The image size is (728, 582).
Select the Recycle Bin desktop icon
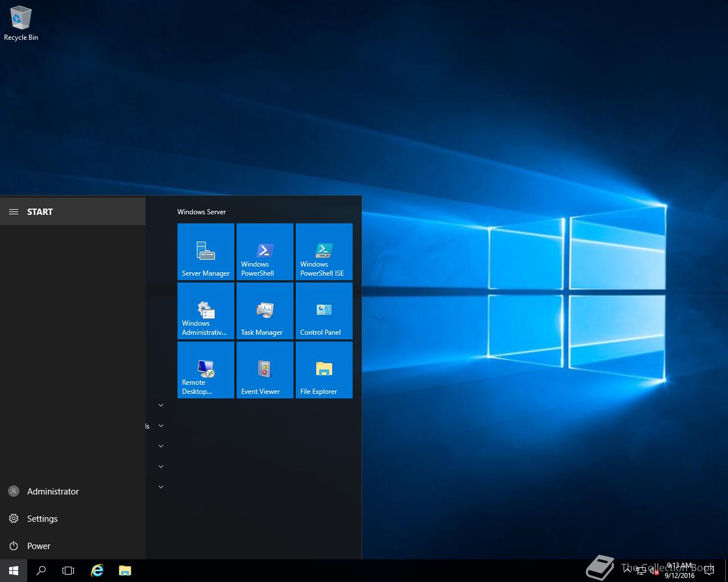[21, 23]
